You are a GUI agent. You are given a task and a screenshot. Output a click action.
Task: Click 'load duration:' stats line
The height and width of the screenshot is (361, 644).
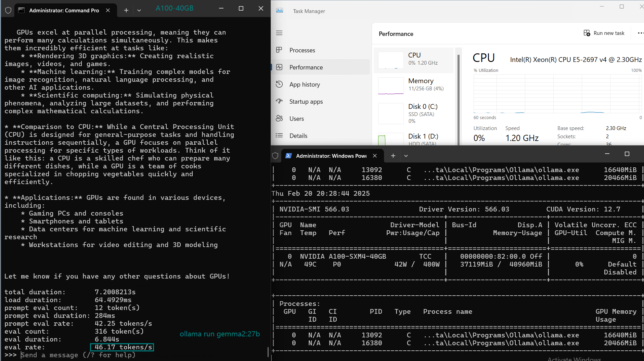pos(68,300)
